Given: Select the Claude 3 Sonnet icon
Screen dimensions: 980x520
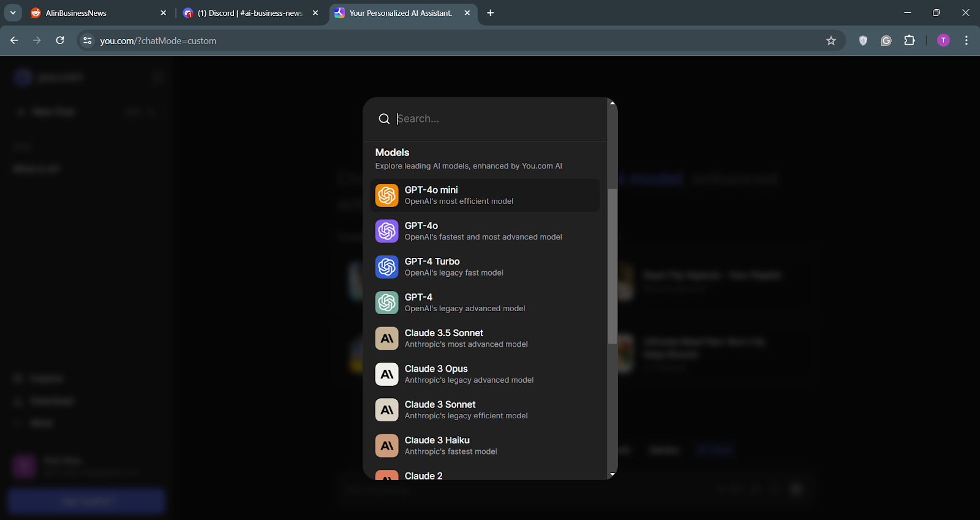Looking at the screenshot, I should point(386,410).
